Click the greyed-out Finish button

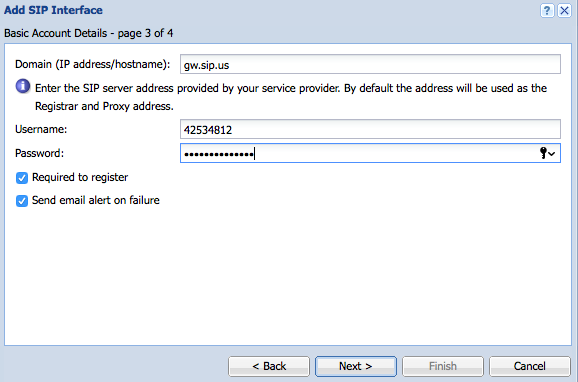point(443,366)
